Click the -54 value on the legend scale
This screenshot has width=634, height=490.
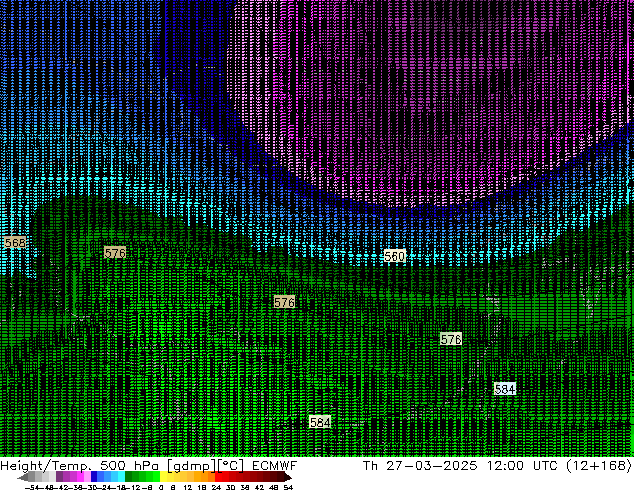point(32,487)
